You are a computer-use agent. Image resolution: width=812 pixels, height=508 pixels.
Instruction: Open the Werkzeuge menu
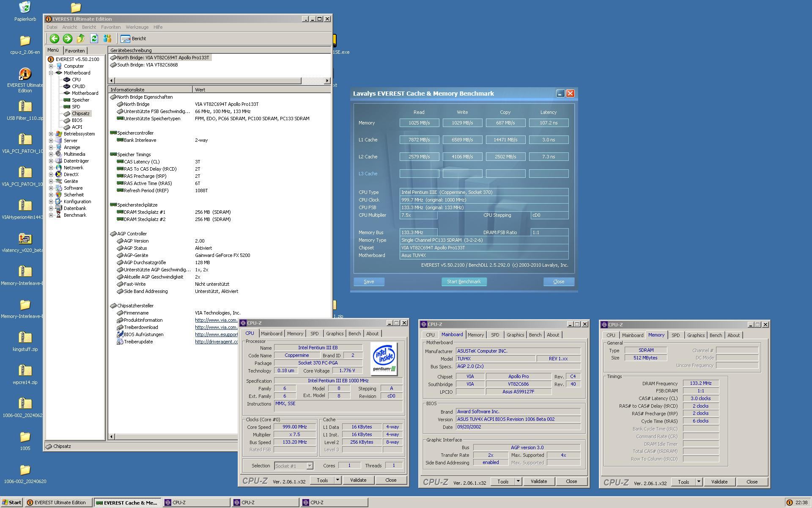[137, 27]
